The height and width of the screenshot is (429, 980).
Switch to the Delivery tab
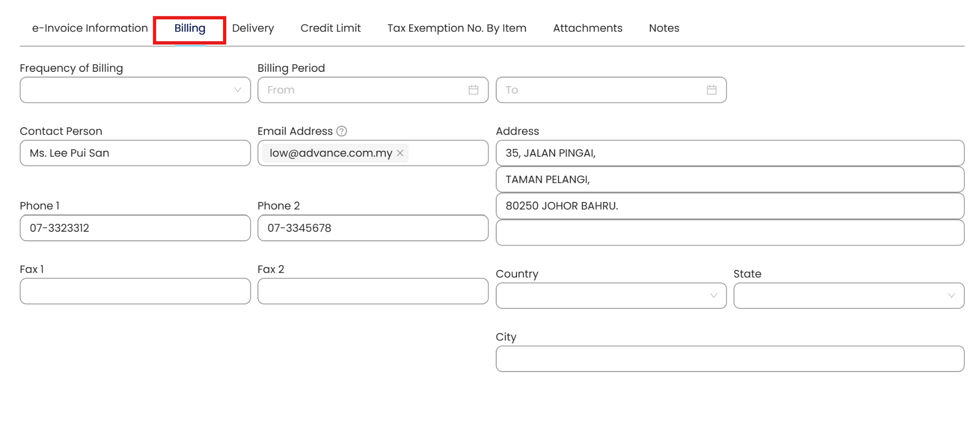point(253,28)
